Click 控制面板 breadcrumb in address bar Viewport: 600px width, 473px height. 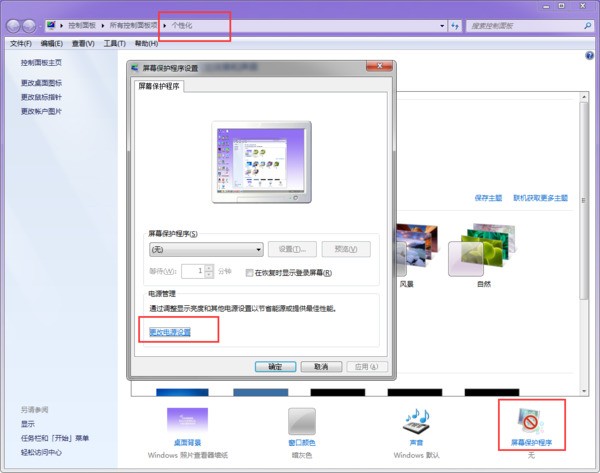82,26
